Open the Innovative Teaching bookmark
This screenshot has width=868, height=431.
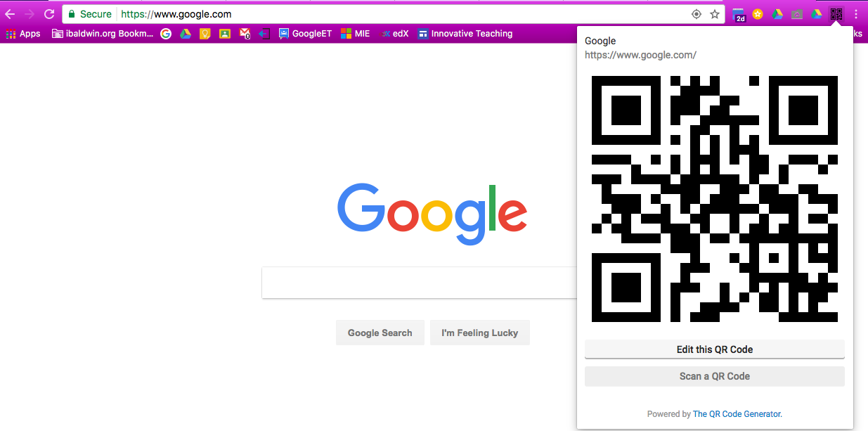[x=465, y=34]
